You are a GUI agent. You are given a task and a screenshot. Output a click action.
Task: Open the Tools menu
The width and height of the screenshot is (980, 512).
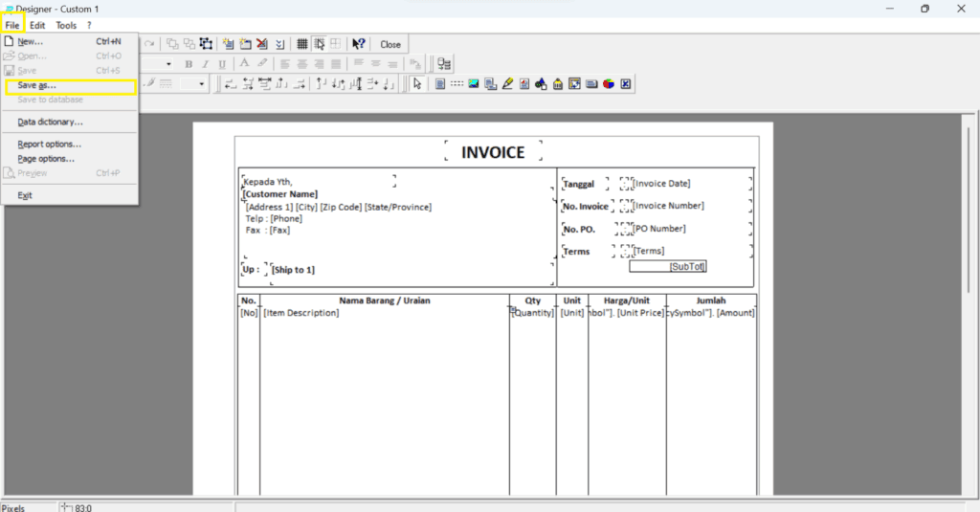click(x=66, y=25)
